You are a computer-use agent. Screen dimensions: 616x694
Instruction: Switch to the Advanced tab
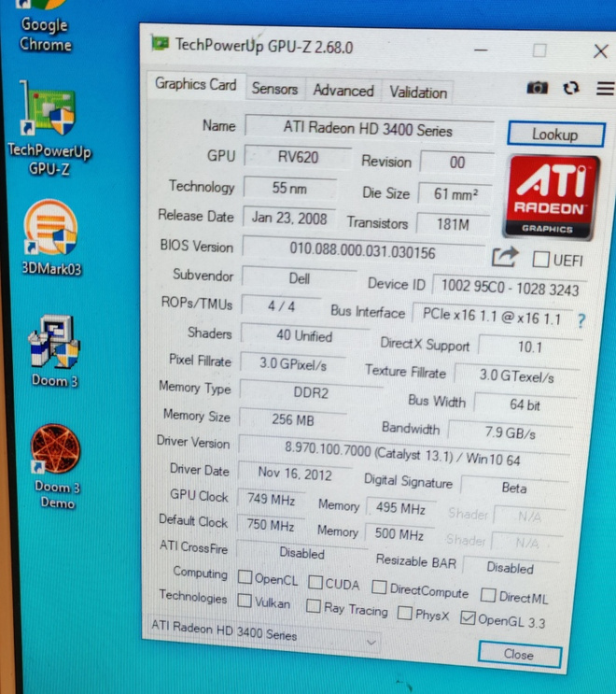point(343,91)
